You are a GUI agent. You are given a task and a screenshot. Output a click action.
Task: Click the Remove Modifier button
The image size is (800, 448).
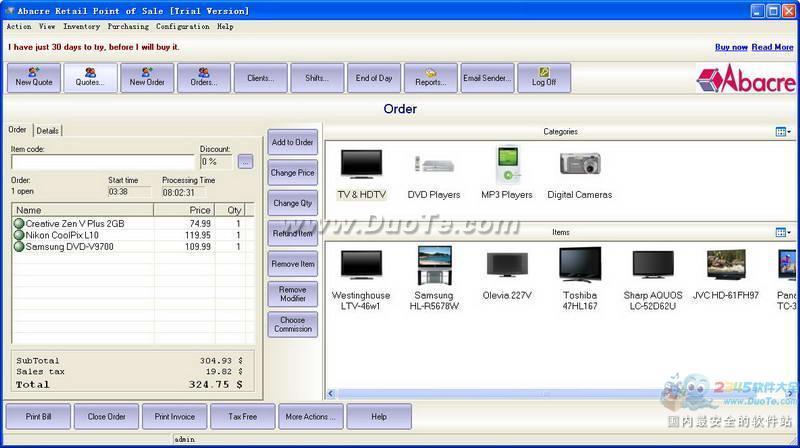(x=292, y=294)
